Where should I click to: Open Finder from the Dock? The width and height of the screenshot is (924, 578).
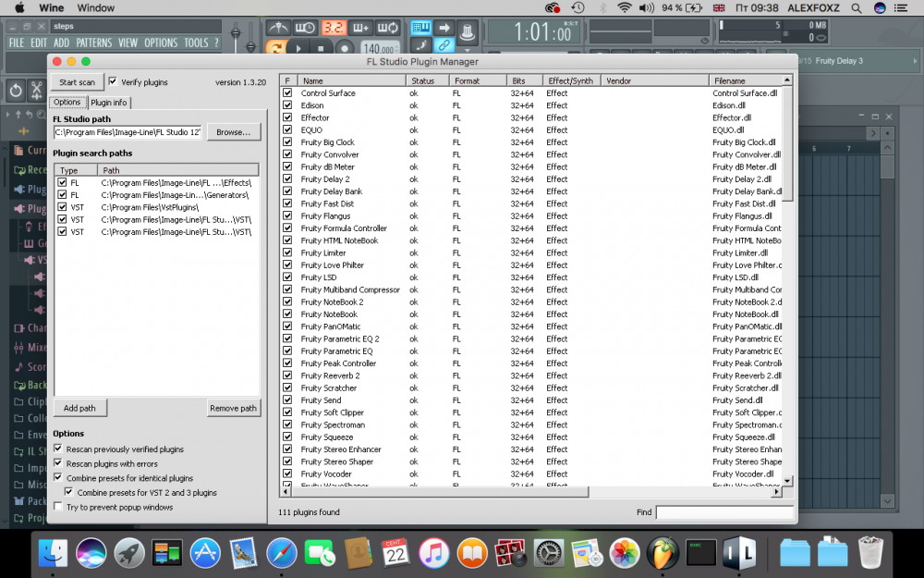[53, 553]
